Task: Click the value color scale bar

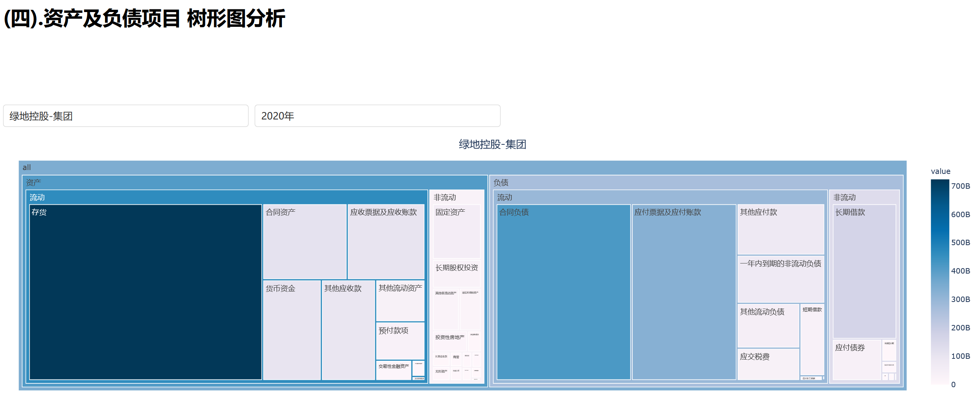Action: 940,282
